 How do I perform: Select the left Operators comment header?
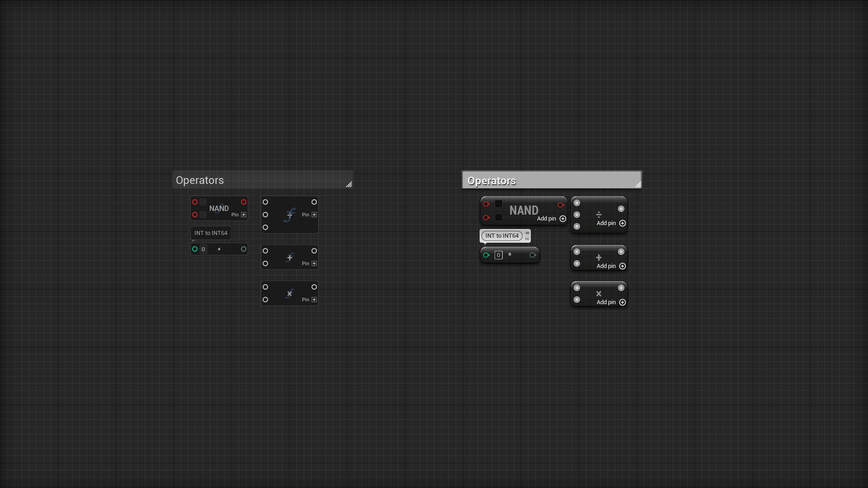coord(199,180)
